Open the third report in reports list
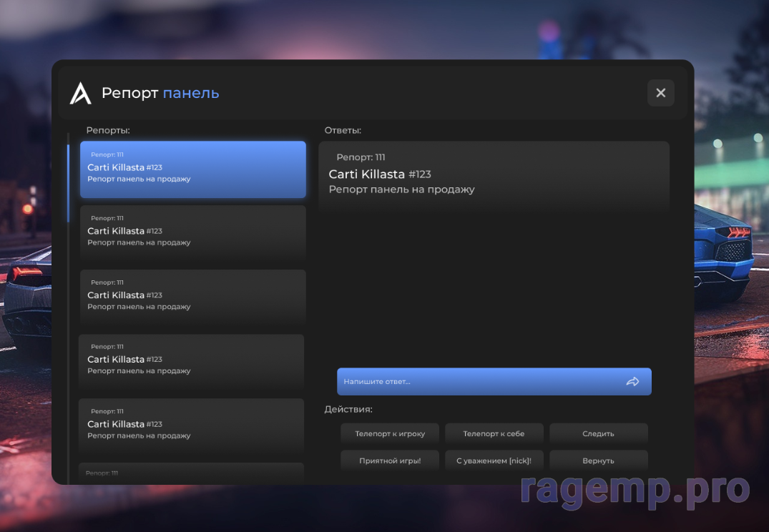The image size is (769, 532). tap(192, 297)
